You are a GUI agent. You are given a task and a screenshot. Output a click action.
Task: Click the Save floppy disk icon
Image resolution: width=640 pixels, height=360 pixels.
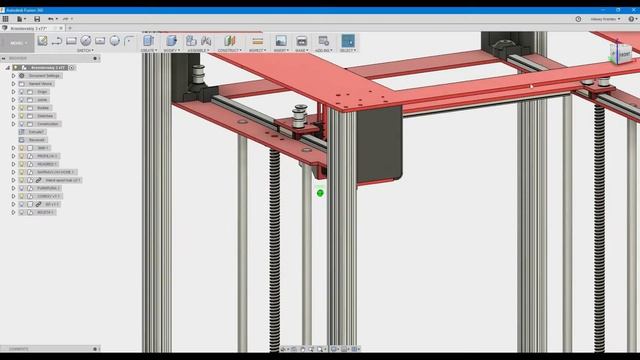click(x=37, y=19)
